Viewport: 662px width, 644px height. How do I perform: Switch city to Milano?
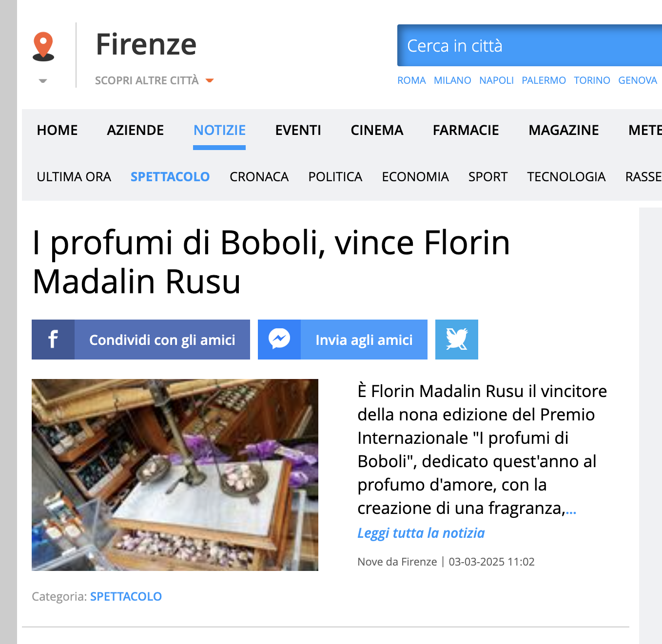tap(452, 80)
